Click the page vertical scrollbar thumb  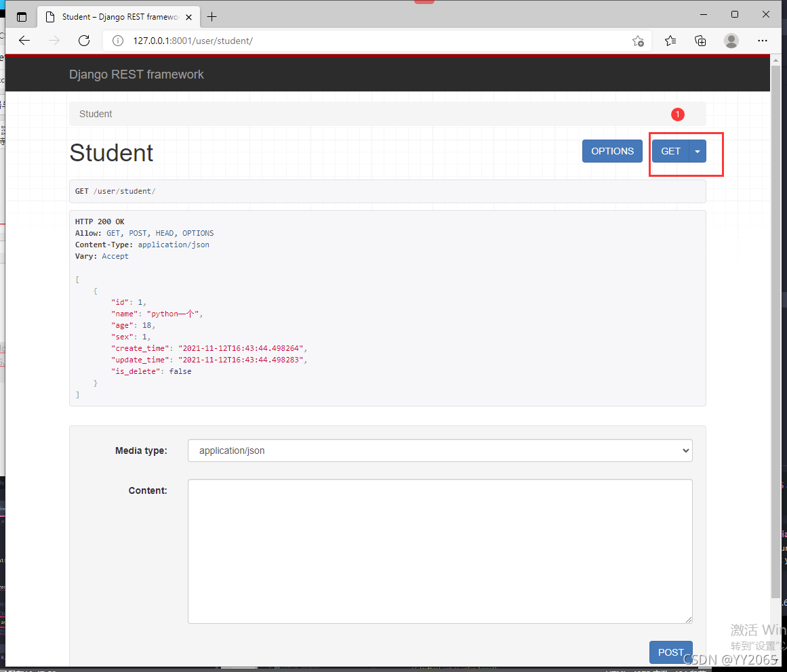(x=775, y=331)
